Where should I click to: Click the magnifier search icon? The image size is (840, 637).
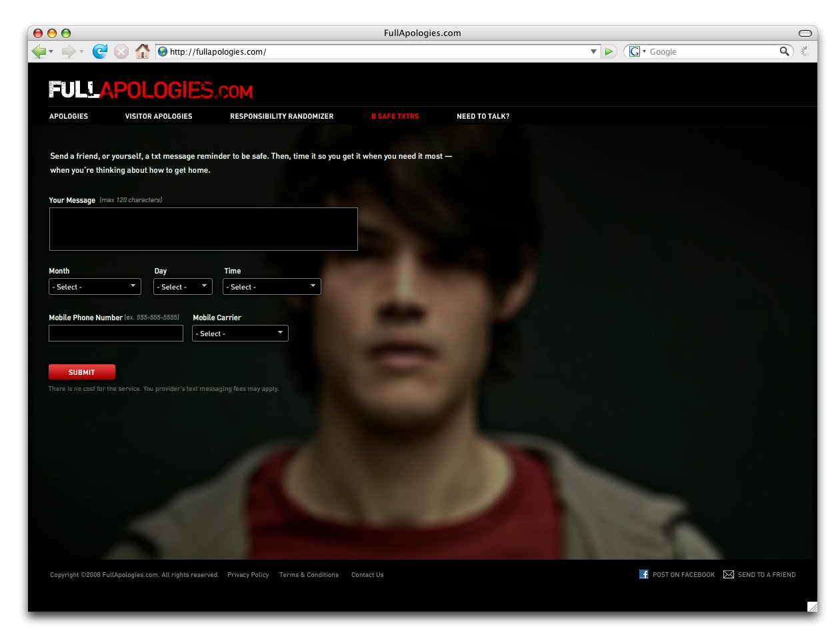pyautogui.click(x=785, y=51)
